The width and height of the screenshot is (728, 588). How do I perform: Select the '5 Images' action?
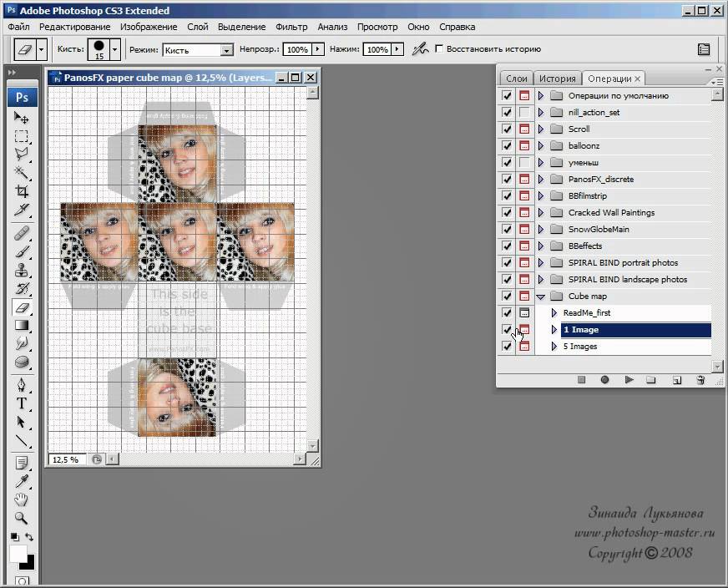583,346
